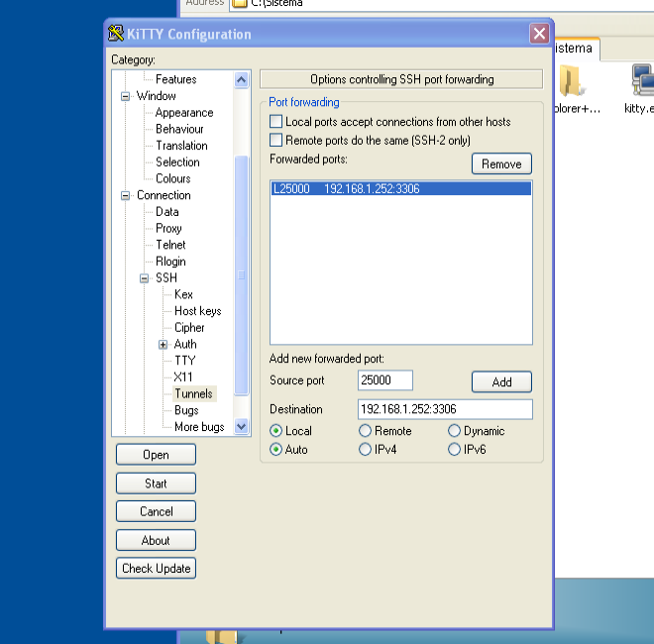Select the IPv6 radio button

point(454,449)
